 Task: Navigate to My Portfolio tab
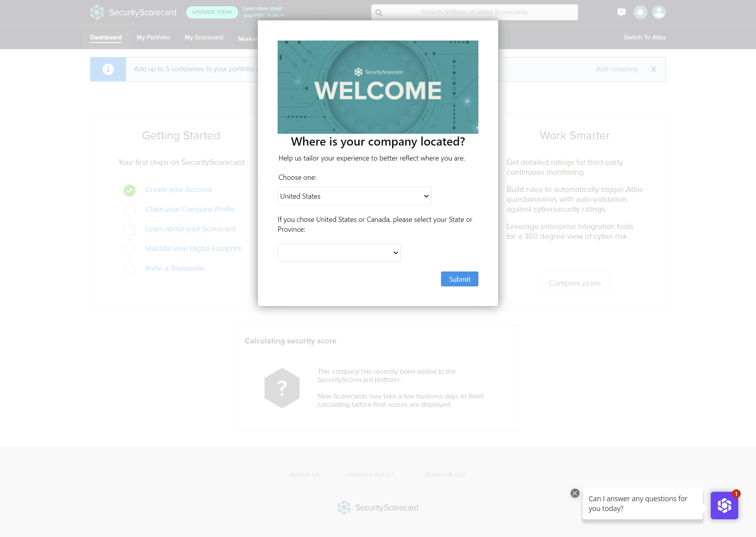(x=153, y=37)
